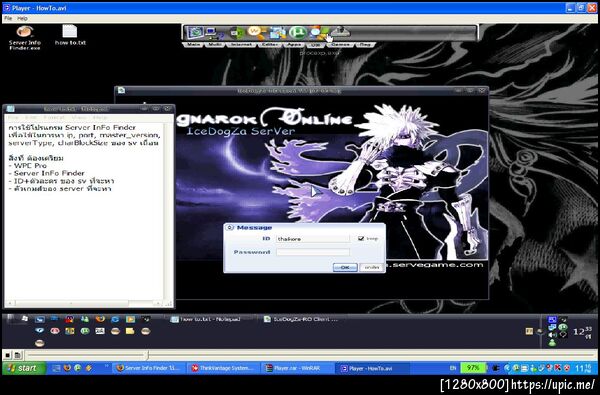Stop video playback with the stop button
Image resolution: width=600 pixels, height=395 pixels.
tap(7, 355)
